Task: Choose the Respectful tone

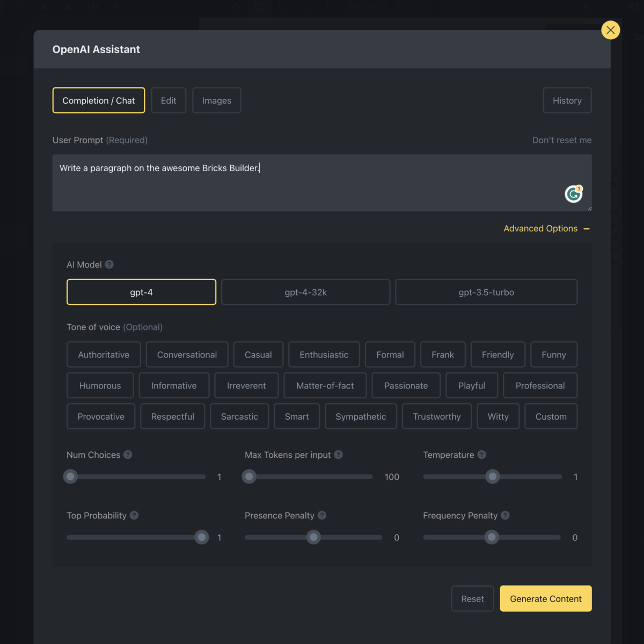Action: [x=173, y=416]
